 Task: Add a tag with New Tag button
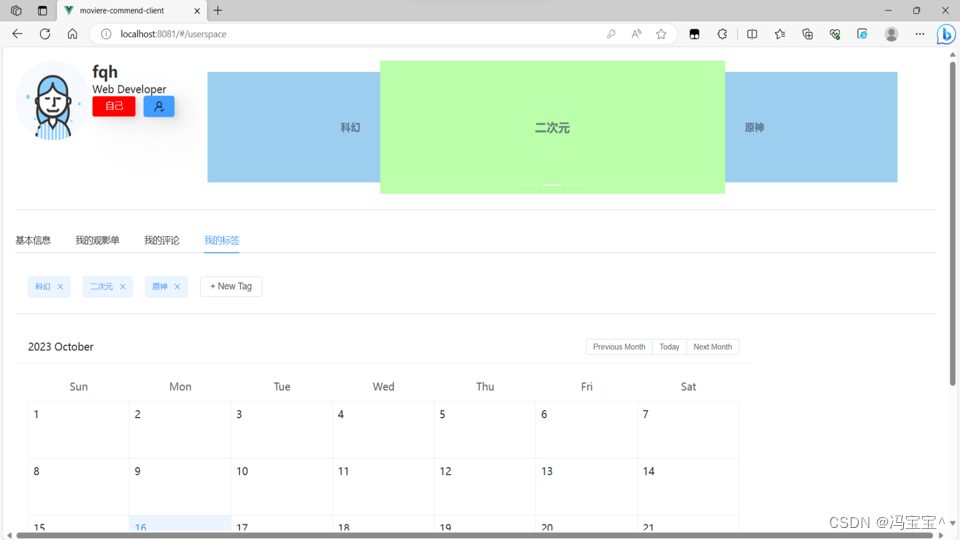[x=231, y=286]
